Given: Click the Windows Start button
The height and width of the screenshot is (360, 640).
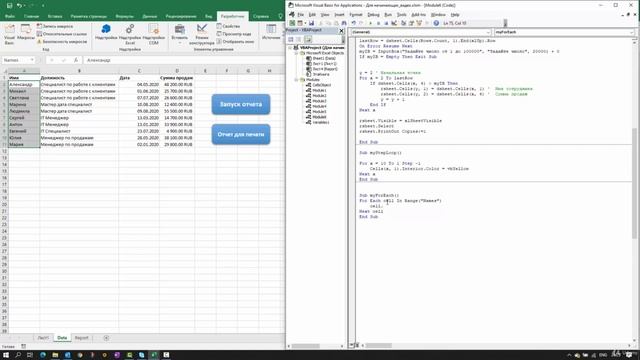Looking at the screenshot, I should (6, 355).
